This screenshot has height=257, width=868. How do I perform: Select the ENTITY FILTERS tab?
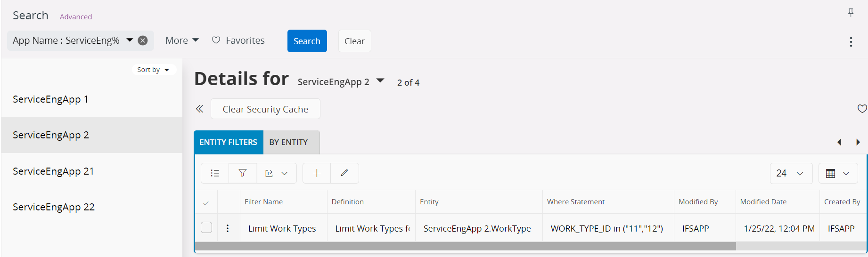(x=229, y=142)
